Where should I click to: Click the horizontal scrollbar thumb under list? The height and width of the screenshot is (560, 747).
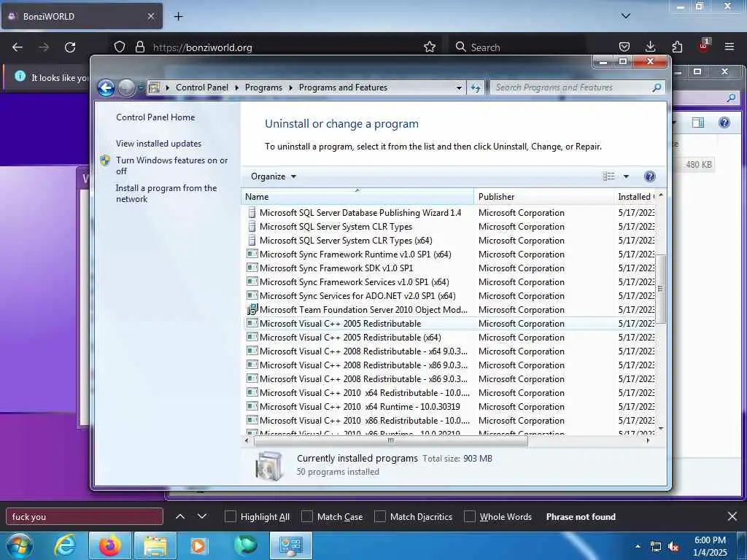pyautogui.click(x=391, y=441)
